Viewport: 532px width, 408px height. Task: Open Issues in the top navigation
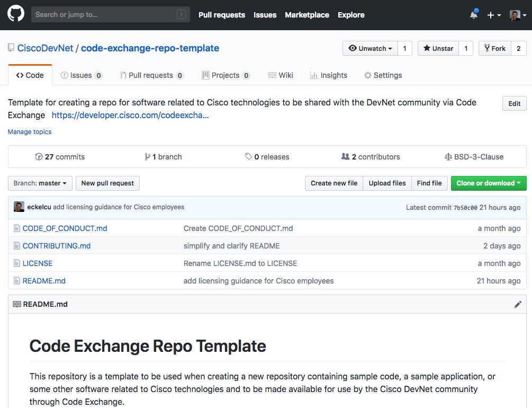tap(265, 15)
